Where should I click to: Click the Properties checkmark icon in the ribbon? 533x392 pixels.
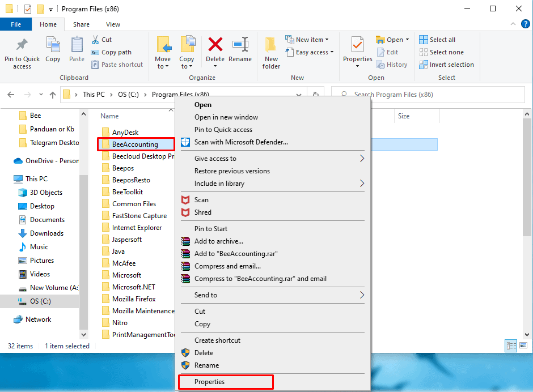[357, 45]
